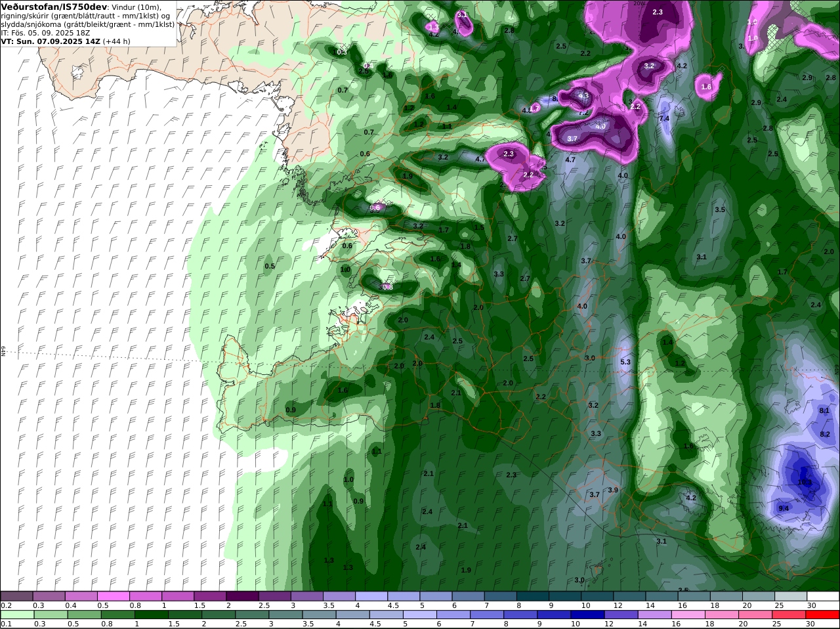Click the model title Veðurstofan/IS750dev
This screenshot has width=840, height=629.
[x=54, y=7]
